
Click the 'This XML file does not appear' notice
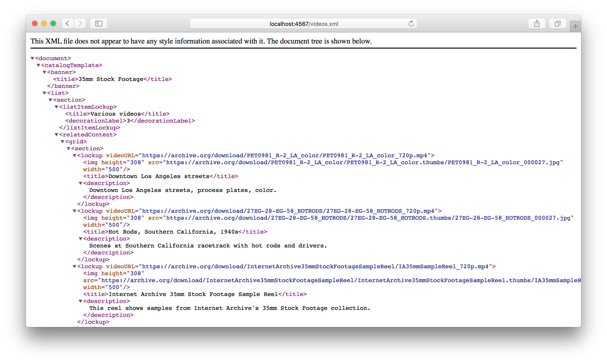(201, 41)
